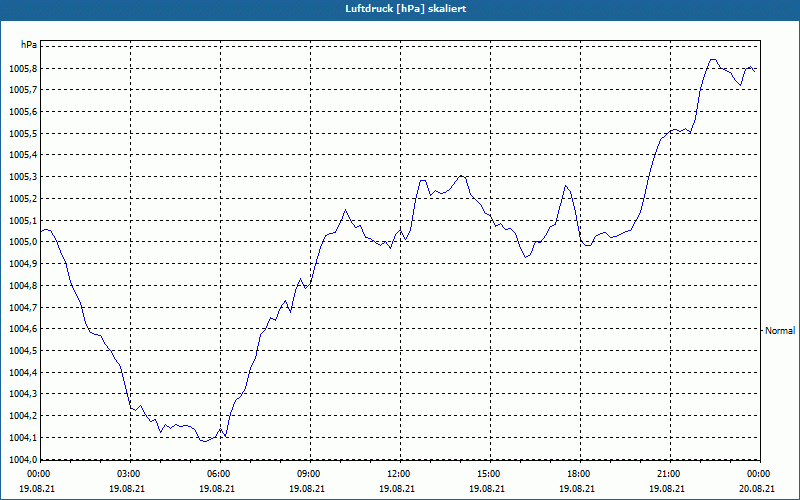The height and width of the screenshot is (500, 800).
Task: Click the 1005,6 y-axis label
Action: tap(23, 112)
